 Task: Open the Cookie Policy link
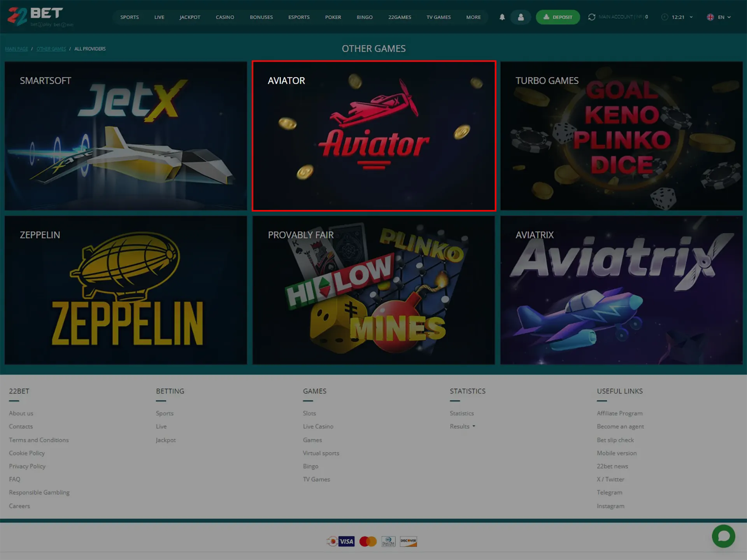point(27,453)
